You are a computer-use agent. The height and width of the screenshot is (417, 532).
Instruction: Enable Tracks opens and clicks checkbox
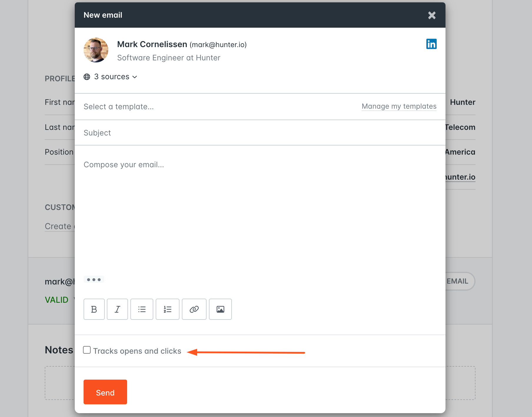pyautogui.click(x=87, y=350)
